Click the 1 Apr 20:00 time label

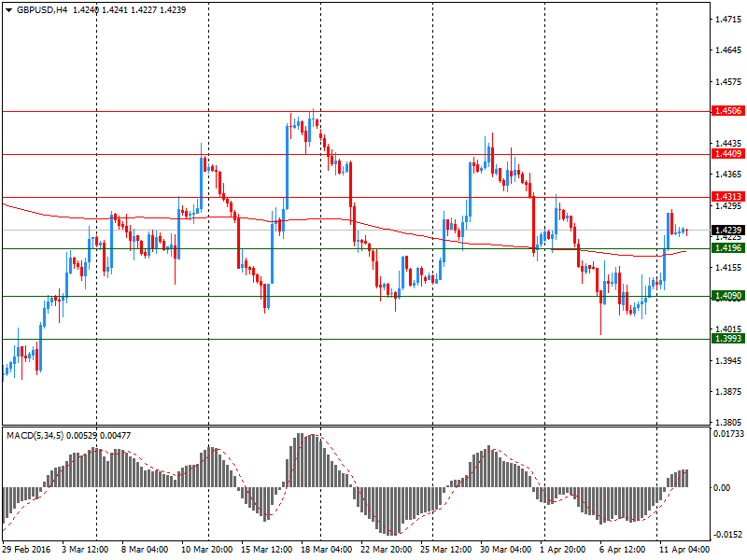click(x=563, y=550)
